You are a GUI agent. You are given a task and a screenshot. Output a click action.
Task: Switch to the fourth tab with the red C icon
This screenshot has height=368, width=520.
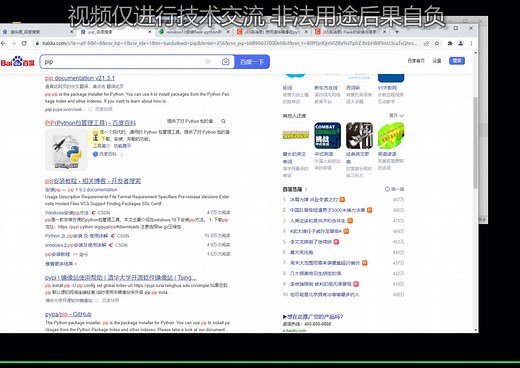click(272, 32)
